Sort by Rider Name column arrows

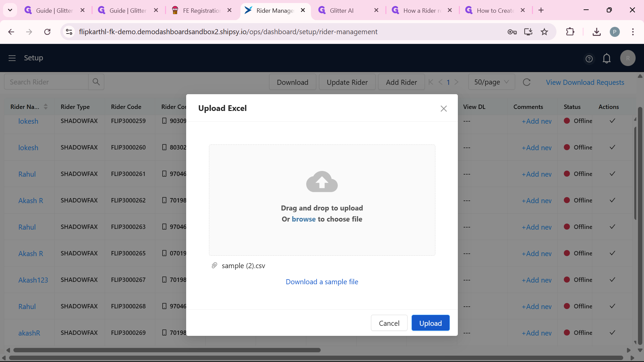pyautogui.click(x=46, y=107)
